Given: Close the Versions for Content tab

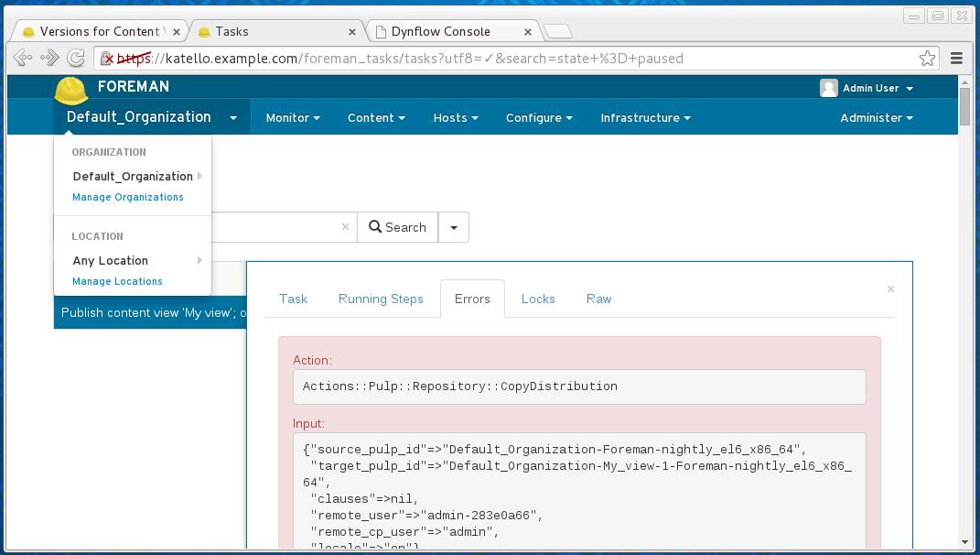Looking at the screenshot, I should [x=177, y=32].
